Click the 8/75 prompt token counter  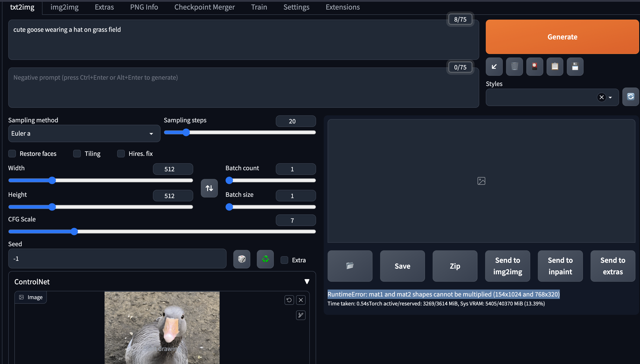[460, 19]
